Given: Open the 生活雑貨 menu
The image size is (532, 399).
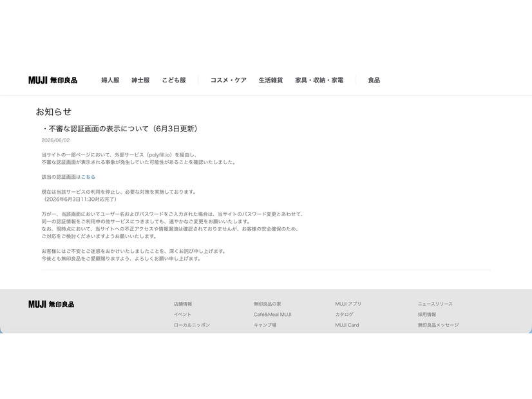Looking at the screenshot, I should pyautogui.click(x=271, y=80).
